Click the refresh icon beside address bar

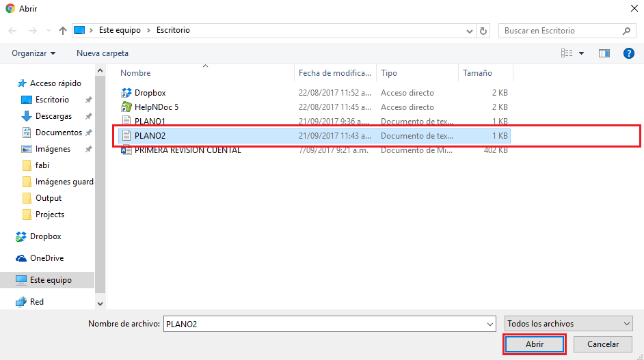(484, 31)
